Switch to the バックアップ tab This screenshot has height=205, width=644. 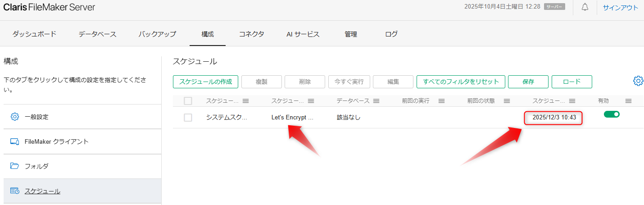[x=157, y=34]
